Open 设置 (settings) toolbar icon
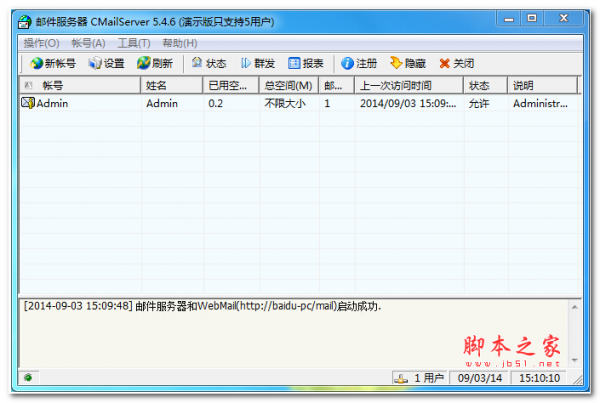 click(x=94, y=63)
